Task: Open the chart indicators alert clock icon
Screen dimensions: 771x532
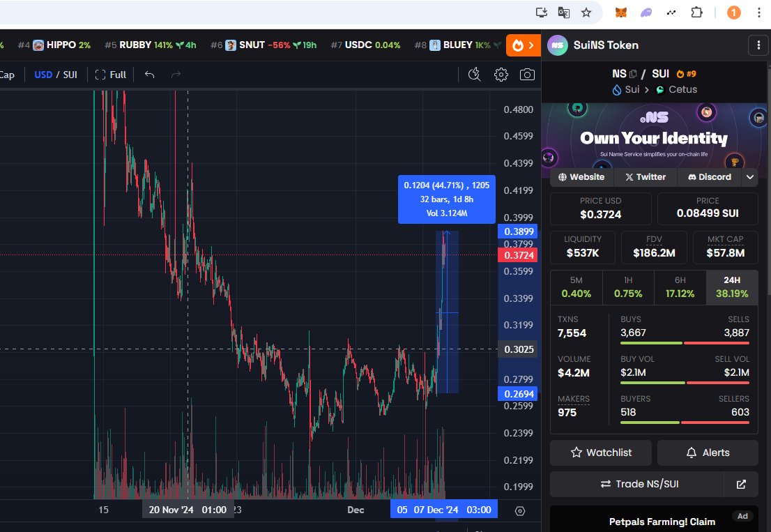Action: click(x=475, y=74)
